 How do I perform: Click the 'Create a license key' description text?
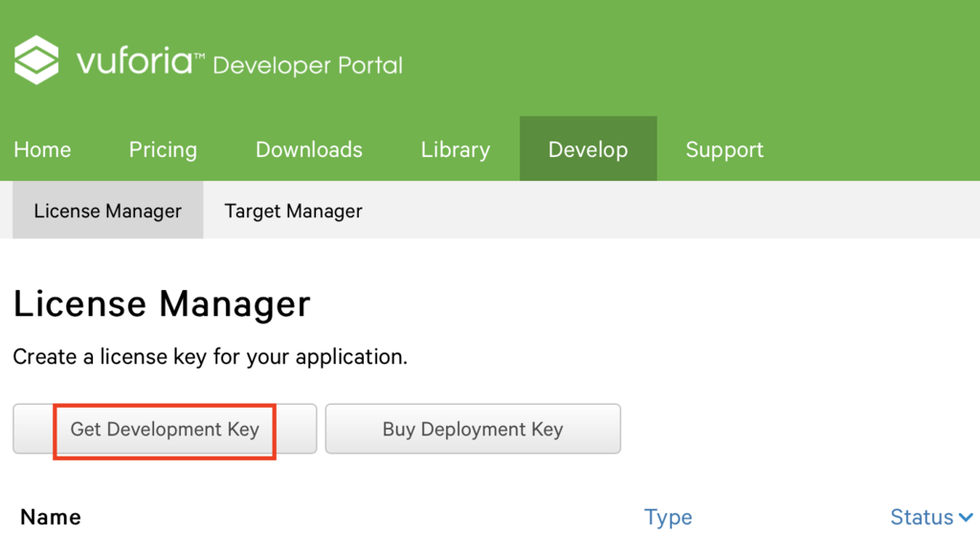tap(210, 357)
